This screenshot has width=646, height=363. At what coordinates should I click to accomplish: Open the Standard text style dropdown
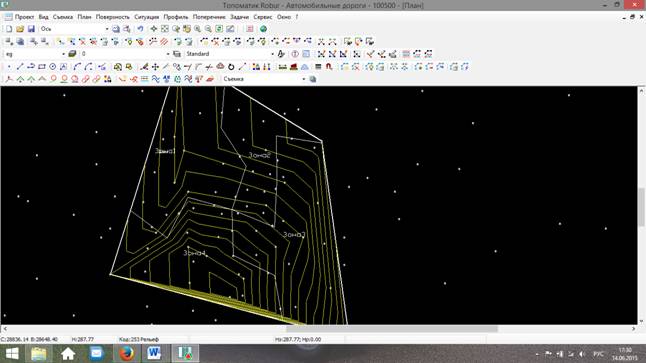pyautogui.click(x=272, y=54)
